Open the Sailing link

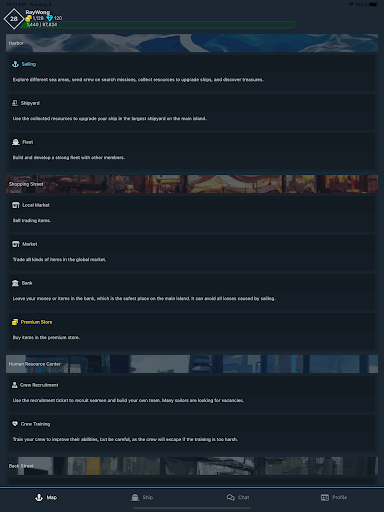(x=29, y=64)
